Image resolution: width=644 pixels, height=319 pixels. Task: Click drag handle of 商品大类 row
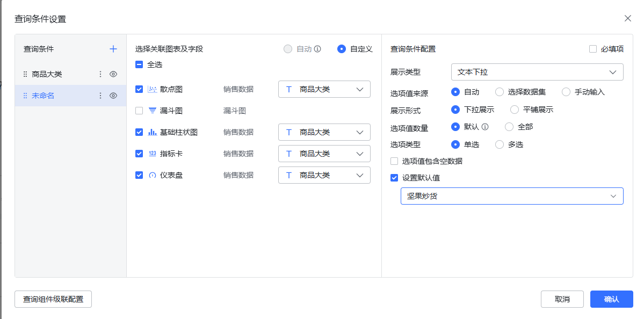[x=25, y=74]
